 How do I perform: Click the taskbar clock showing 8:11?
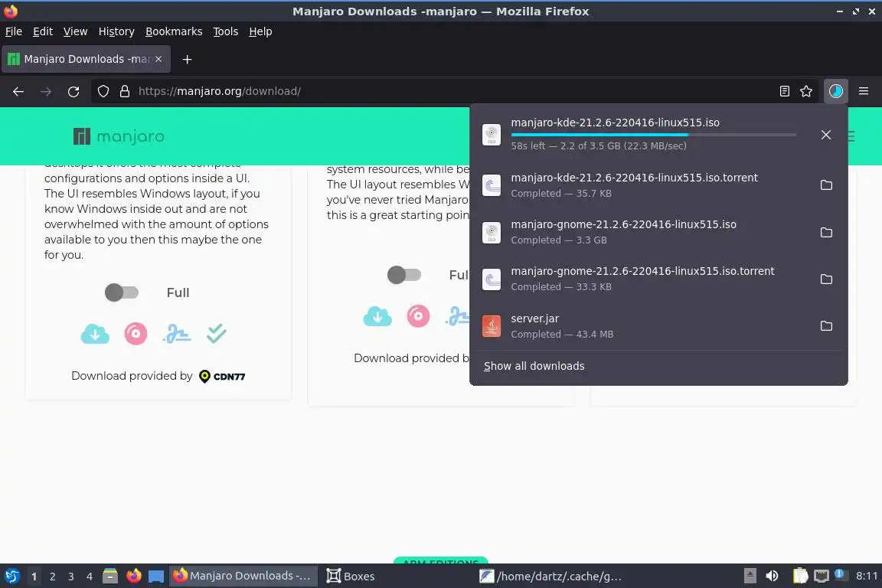866,576
